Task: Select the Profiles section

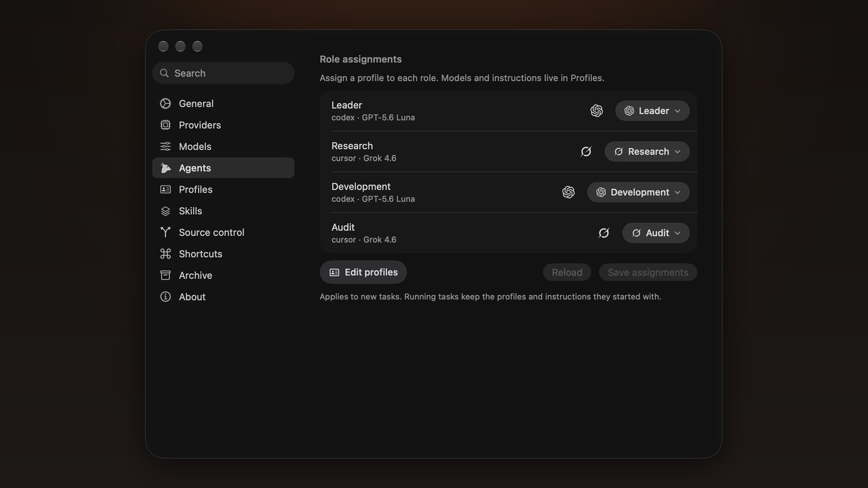Action: pos(223,189)
